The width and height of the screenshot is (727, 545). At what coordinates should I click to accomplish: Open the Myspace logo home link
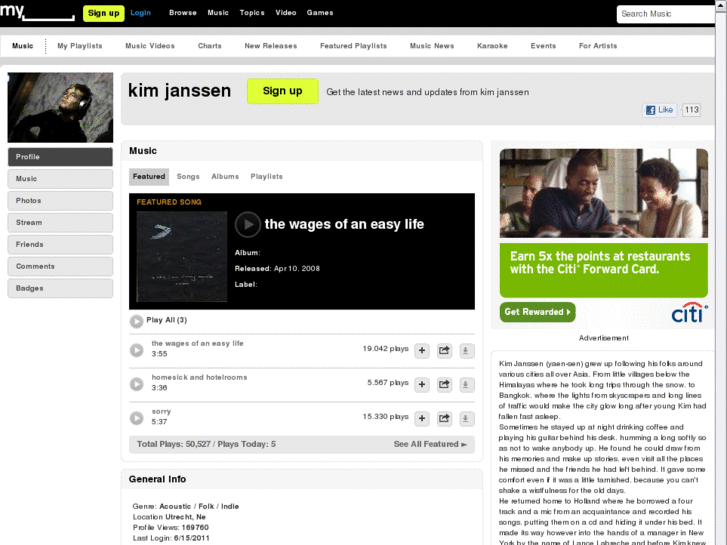(x=37, y=12)
